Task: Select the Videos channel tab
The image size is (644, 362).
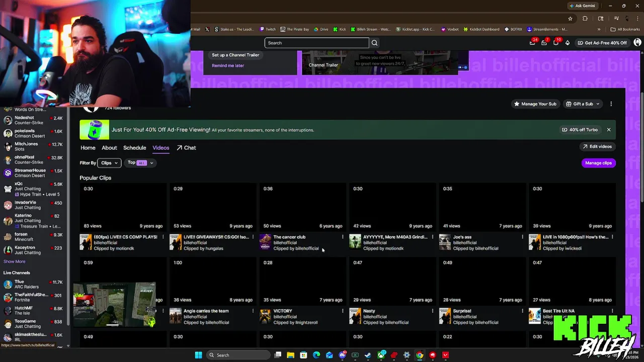Action: (x=161, y=148)
